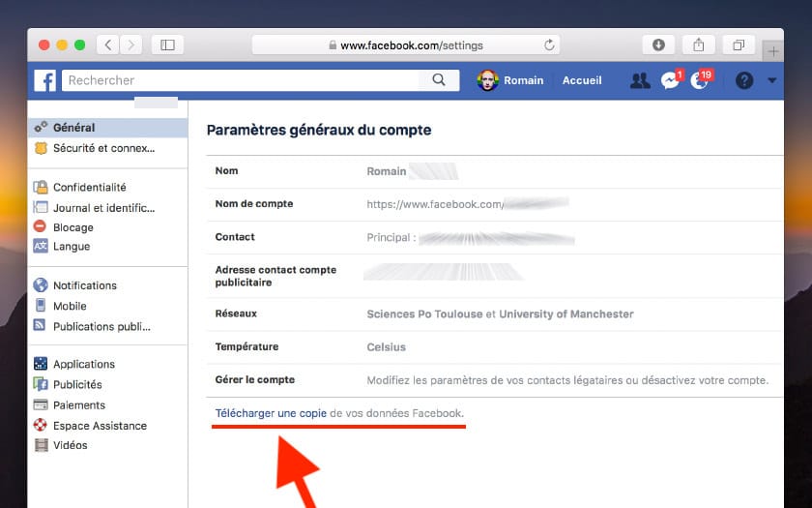Expand the account dropdown arrow
Viewport: 812px width, 508px height.
pyautogui.click(x=772, y=80)
